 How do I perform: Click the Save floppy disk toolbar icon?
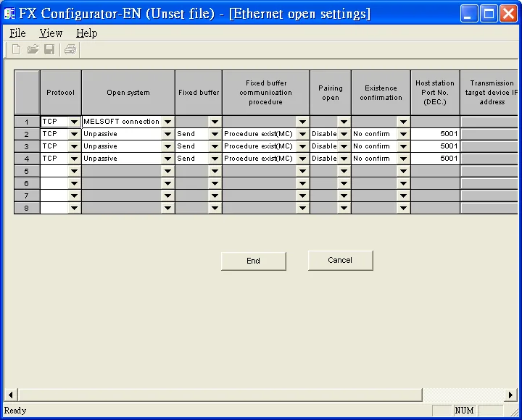pos(49,49)
